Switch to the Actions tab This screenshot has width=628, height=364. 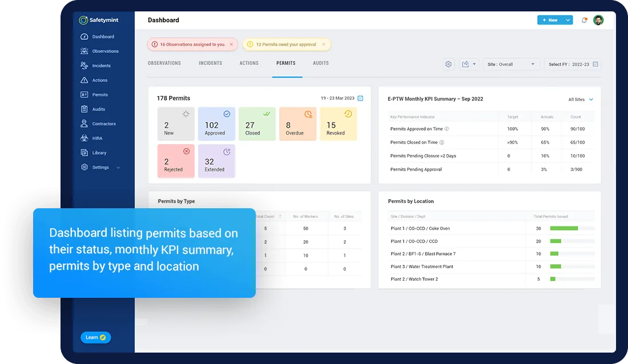pos(249,63)
